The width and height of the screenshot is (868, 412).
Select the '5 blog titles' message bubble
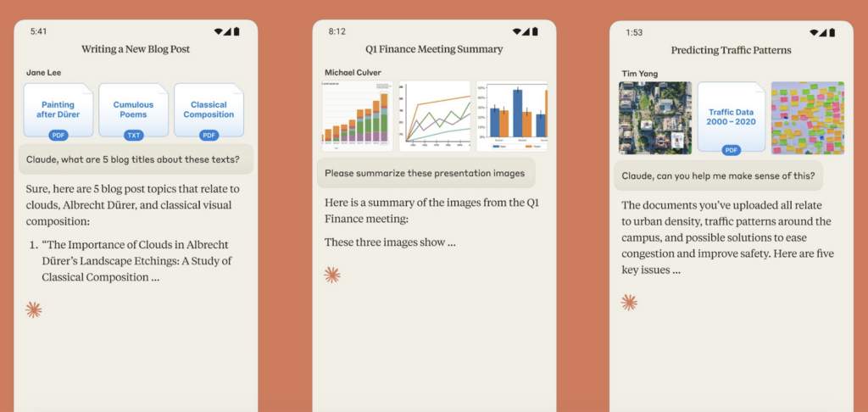coord(136,159)
